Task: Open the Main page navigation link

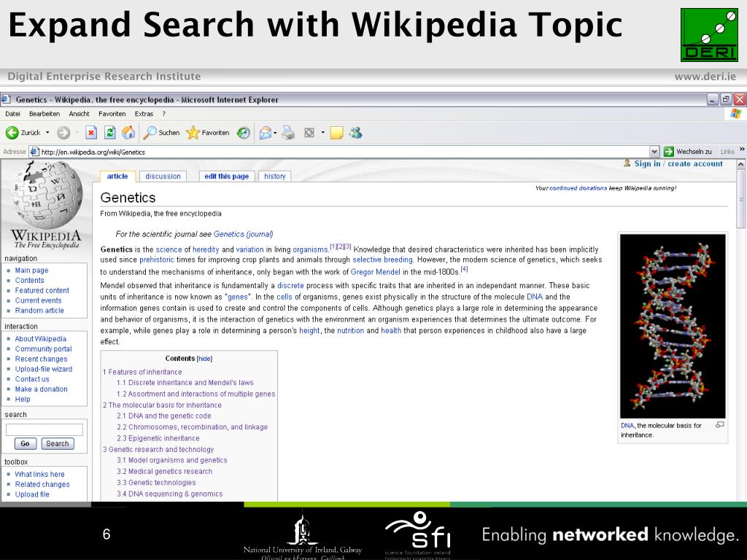Action: (x=31, y=270)
